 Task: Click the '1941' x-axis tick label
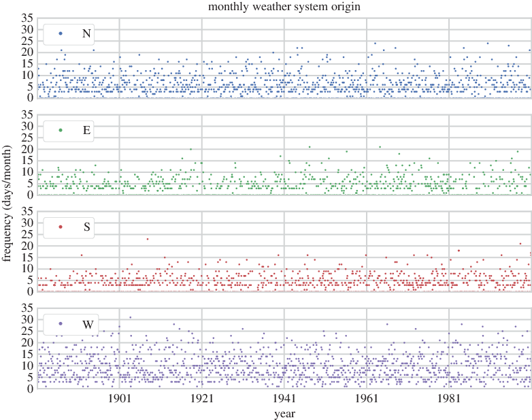(284, 398)
